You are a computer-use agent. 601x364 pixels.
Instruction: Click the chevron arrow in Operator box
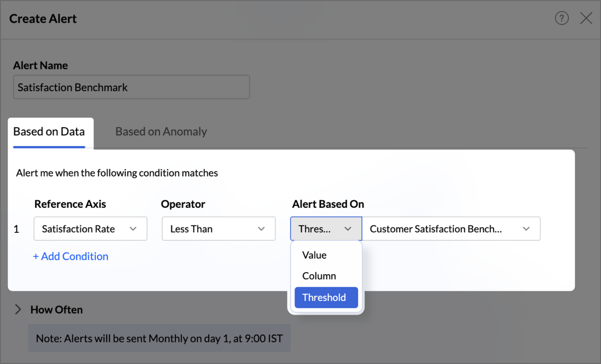261,229
